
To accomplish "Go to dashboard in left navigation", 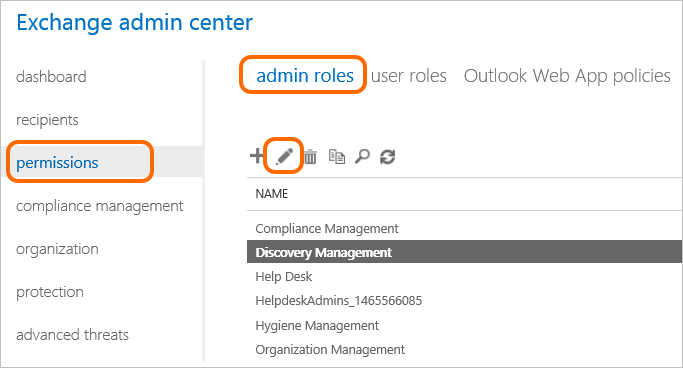I will [x=51, y=77].
